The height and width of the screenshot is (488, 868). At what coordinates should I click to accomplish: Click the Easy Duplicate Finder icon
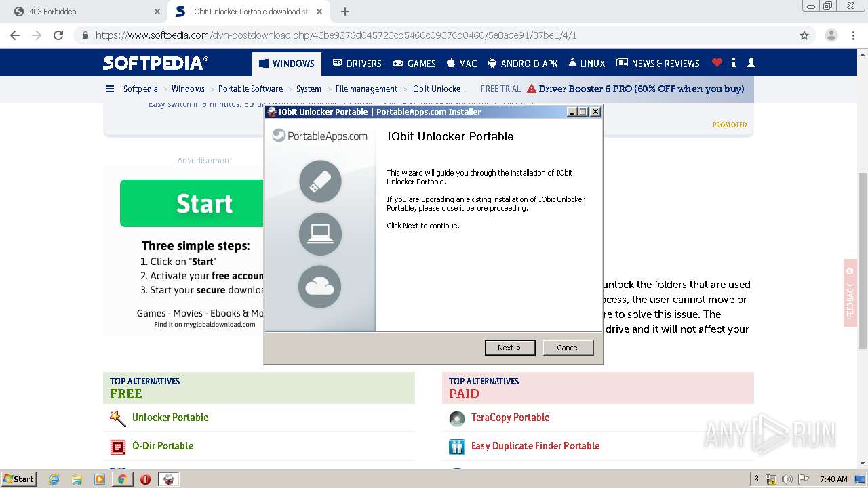457,447
